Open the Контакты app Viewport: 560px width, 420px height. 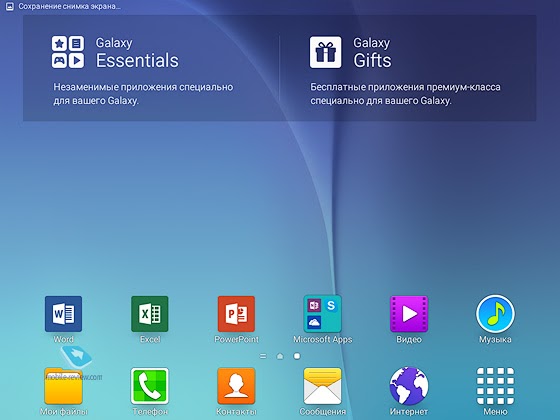tap(236, 386)
